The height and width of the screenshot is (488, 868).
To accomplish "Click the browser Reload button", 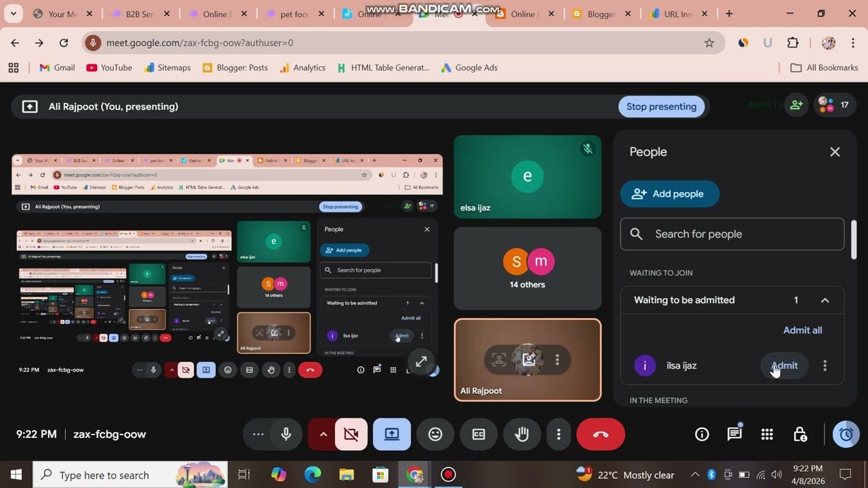I will click(x=64, y=43).
